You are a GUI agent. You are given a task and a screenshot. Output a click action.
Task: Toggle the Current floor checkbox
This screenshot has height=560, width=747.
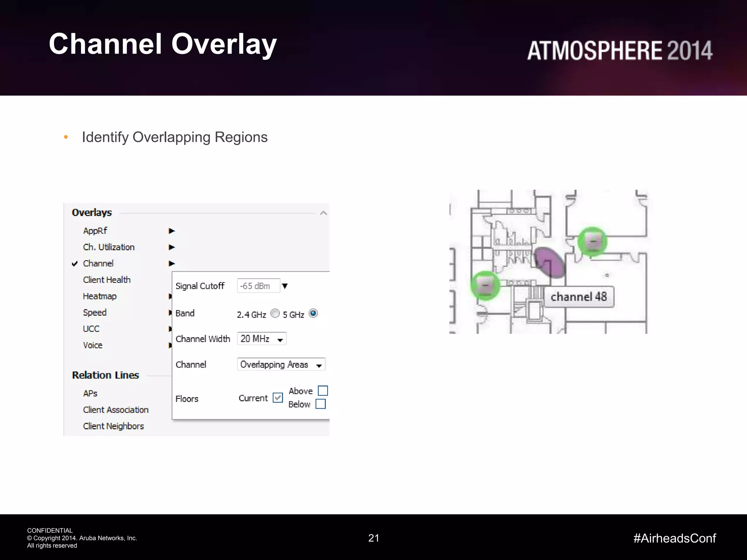point(278,398)
